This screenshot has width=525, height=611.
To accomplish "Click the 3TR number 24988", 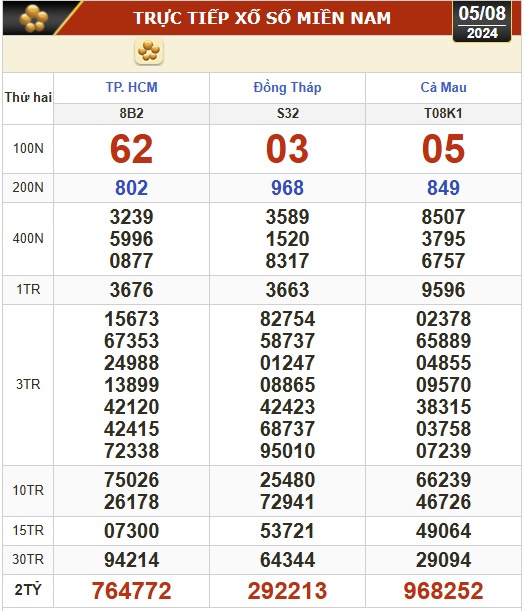I will (131, 363).
